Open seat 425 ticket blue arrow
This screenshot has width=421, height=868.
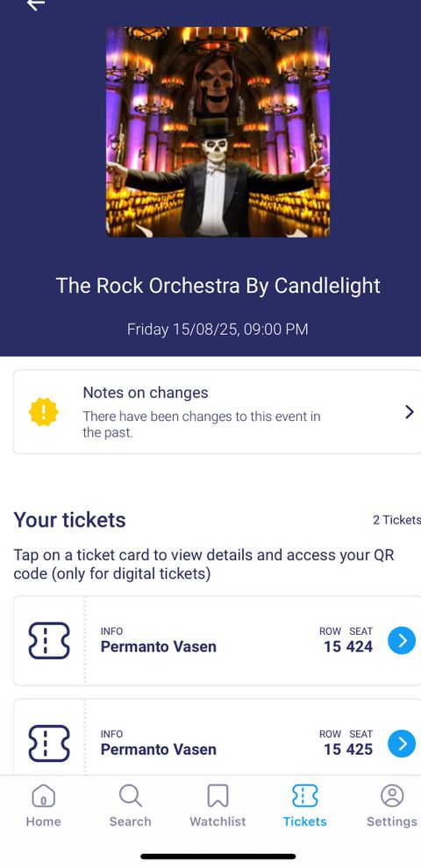pos(402,743)
